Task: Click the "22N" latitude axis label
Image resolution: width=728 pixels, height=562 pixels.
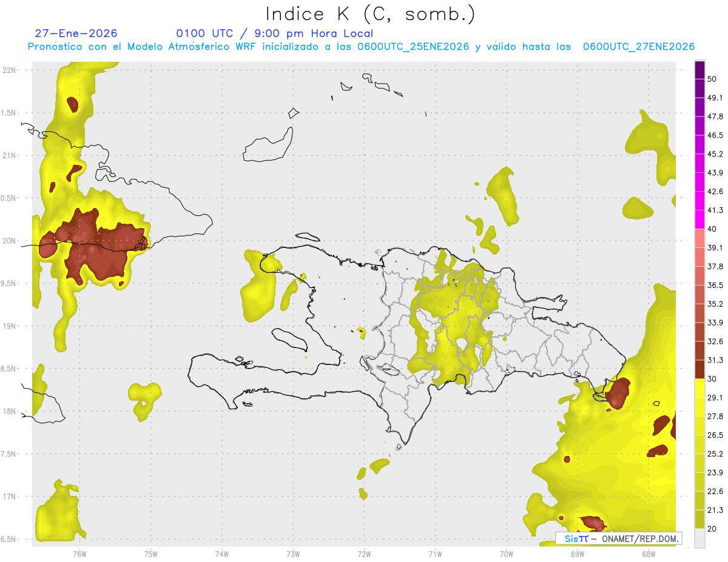Action: [9, 70]
